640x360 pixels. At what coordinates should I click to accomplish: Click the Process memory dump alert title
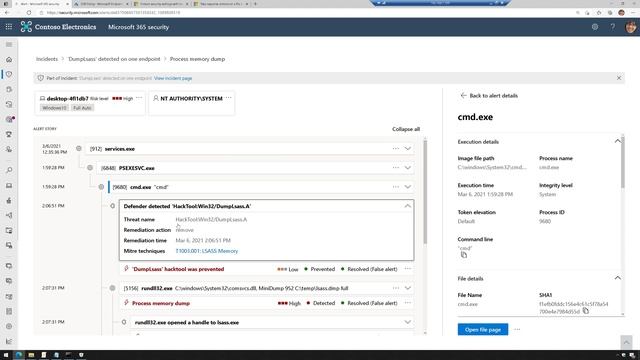[161, 303]
